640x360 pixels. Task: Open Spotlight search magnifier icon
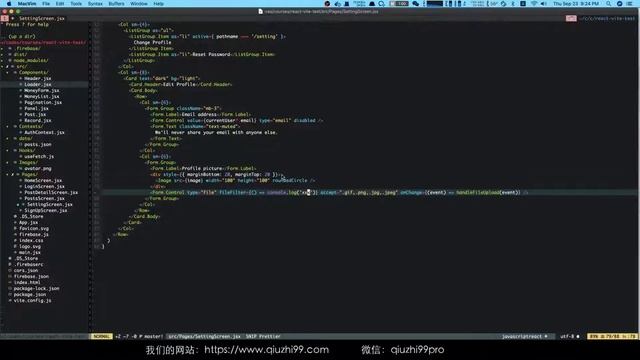(609, 4)
